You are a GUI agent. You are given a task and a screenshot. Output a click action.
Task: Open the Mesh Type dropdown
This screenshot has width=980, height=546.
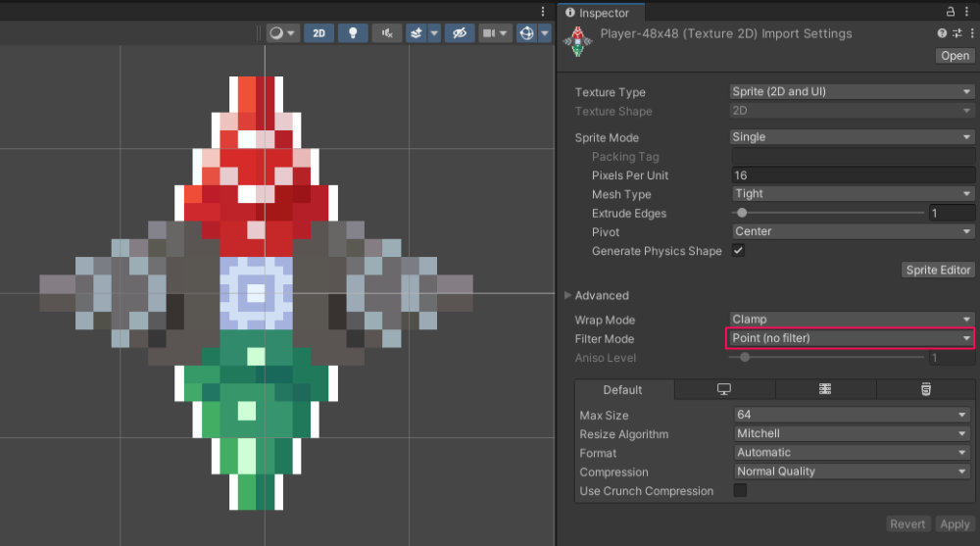pyautogui.click(x=854, y=194)
